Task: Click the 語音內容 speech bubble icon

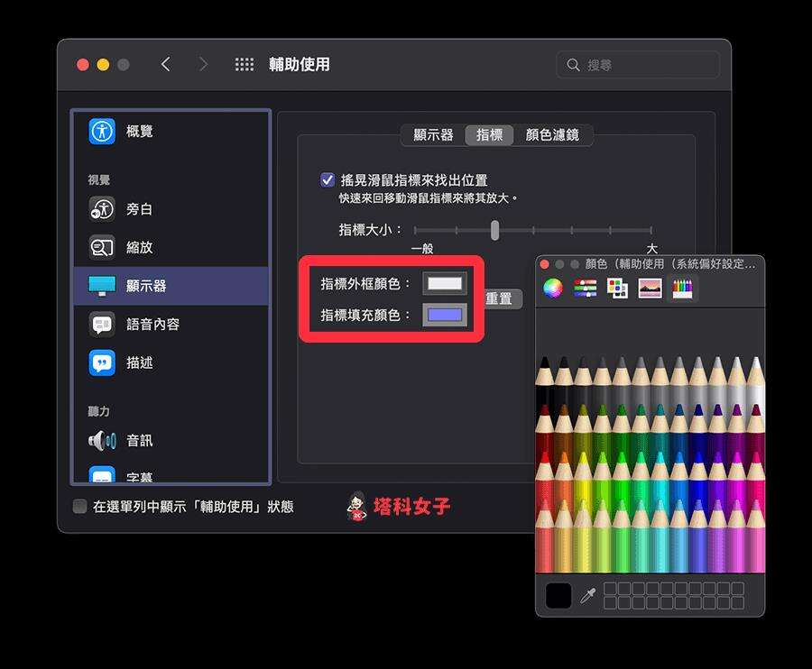Action: (102, 325)
